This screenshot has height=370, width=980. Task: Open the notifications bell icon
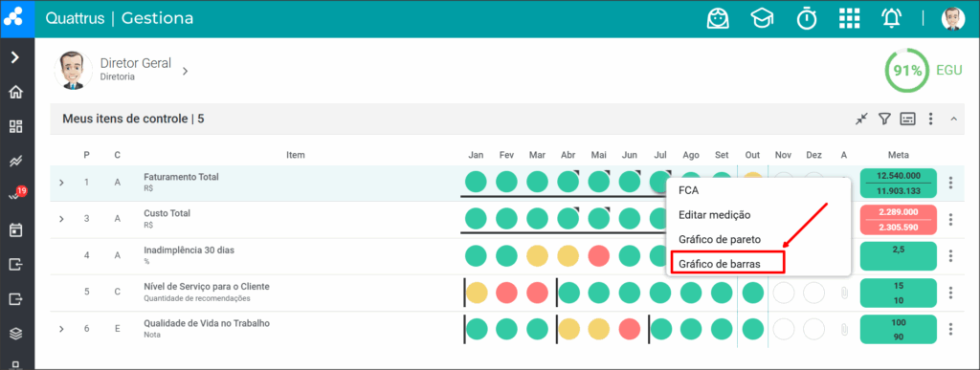pyautogui.click(x=892, y=19)
